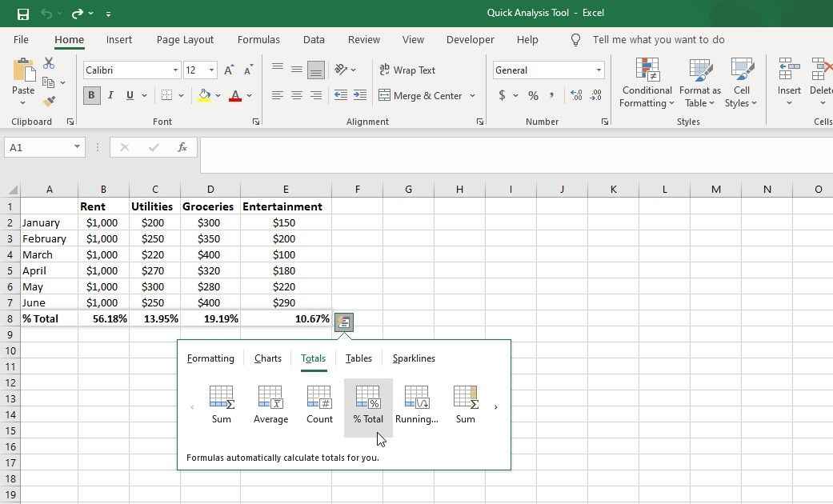This screenshot has height=504, width=833.
Task: Click the Tell me what you want search box
Action: pos(658,39)
